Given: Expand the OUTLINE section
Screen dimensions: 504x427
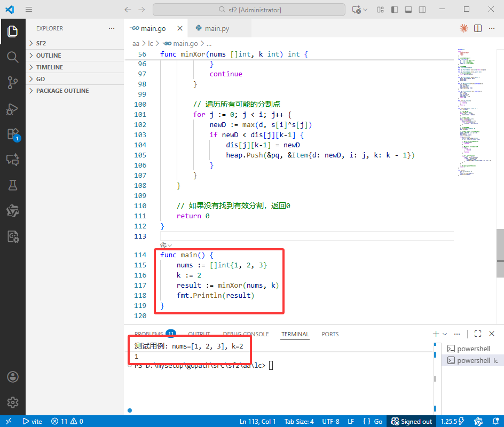Looking at the screenshot, I should click(x=75, y=56).
